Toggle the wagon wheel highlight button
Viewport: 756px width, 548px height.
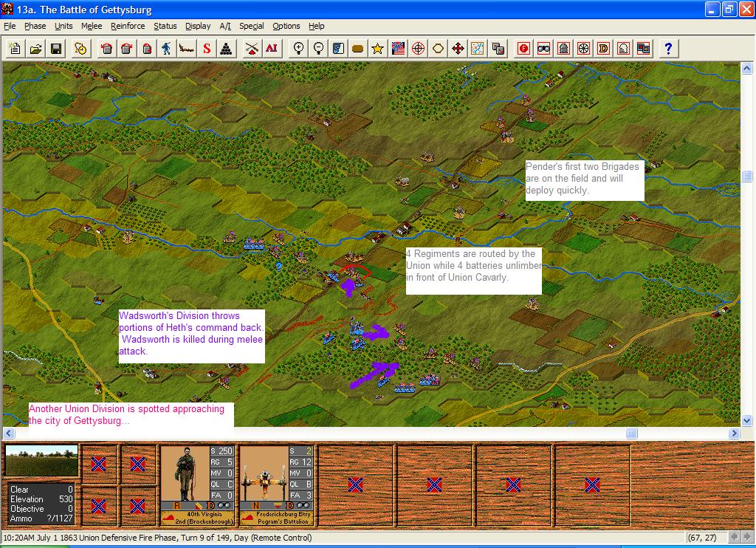click(583, 48)
